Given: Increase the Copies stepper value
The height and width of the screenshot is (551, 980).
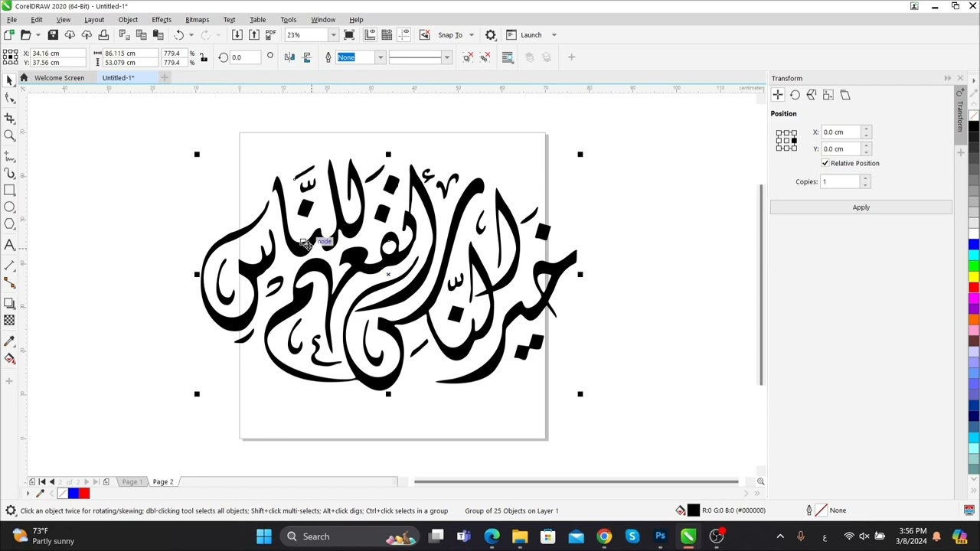Looking at the screenshot, I should pyautogui.click(x=865, y=178).
